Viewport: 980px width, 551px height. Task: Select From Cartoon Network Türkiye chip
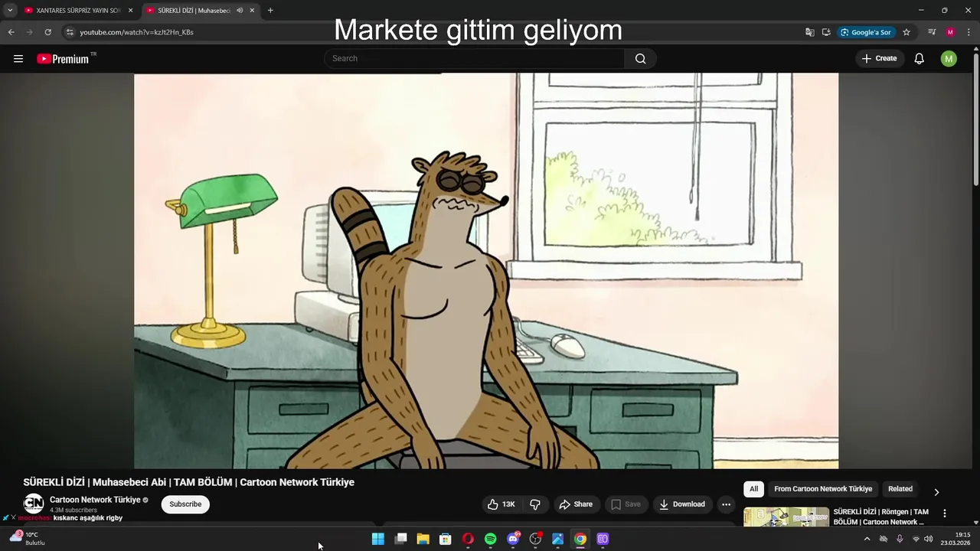point(823,489)
